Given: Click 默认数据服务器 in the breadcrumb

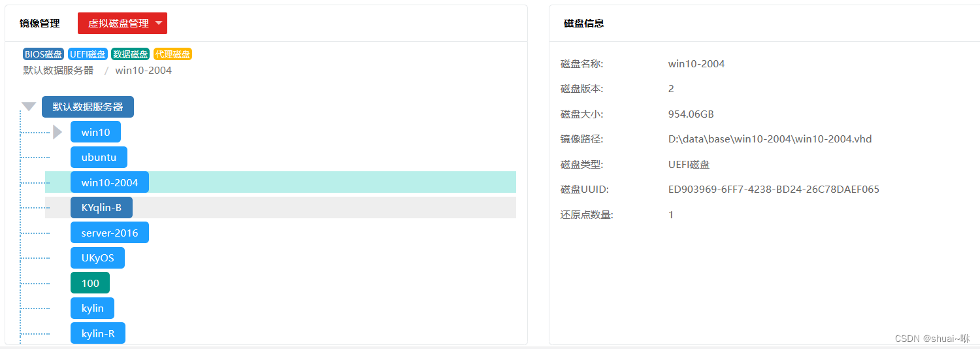Looking at the screenshot, I should click(58, 71).
